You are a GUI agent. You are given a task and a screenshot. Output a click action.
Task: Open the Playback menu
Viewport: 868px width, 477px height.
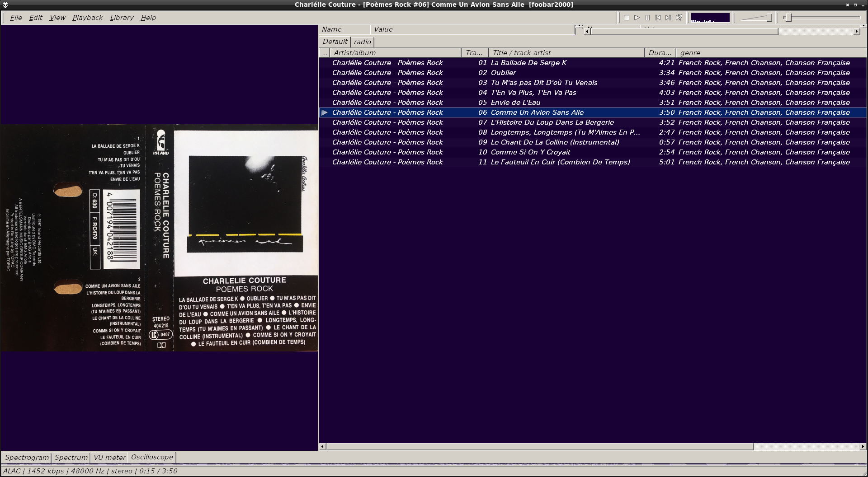[x=88, y=18]
